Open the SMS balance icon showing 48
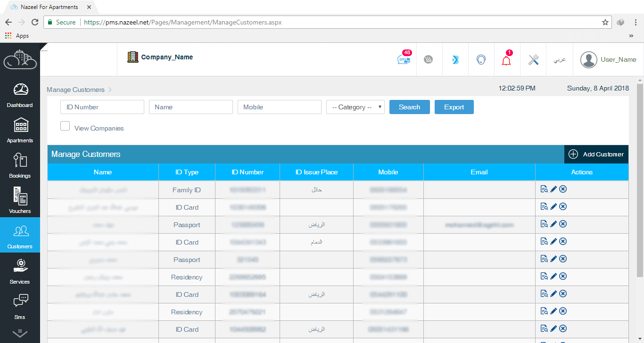Image resolution: width=644 pixels, height=343 pixels. coord(404,60)
